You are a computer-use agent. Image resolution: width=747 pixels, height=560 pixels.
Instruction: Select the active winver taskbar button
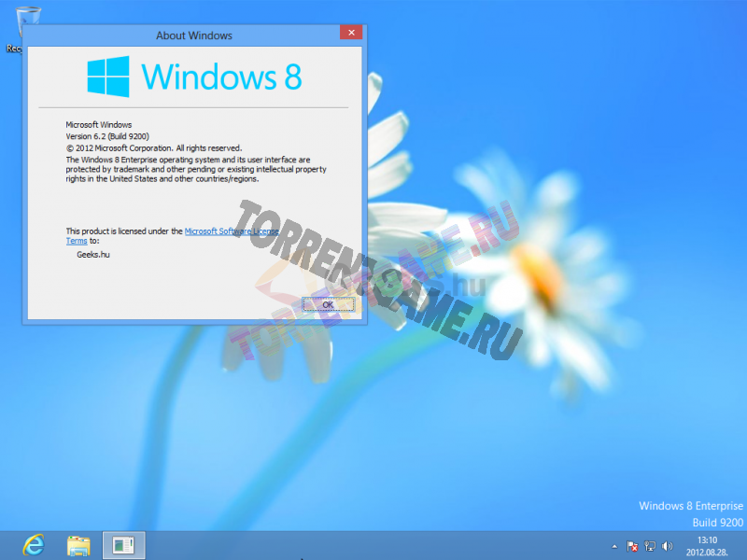(x=124, y=545)
